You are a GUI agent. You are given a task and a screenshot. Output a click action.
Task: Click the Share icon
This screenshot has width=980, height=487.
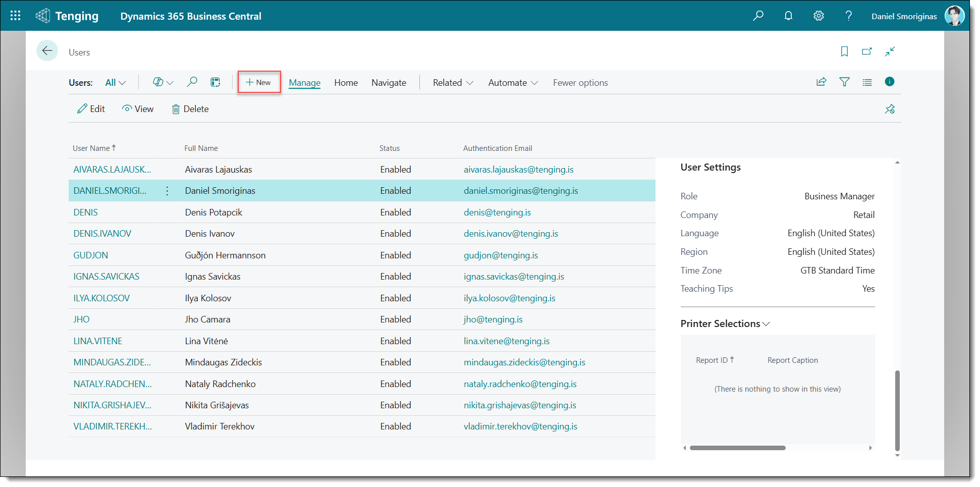[x=822, y=82]
